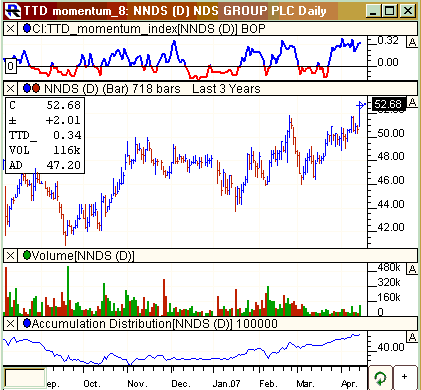Toggle auto-scale A on momentum index pane
421x390 pixels.
coord(412,42)
